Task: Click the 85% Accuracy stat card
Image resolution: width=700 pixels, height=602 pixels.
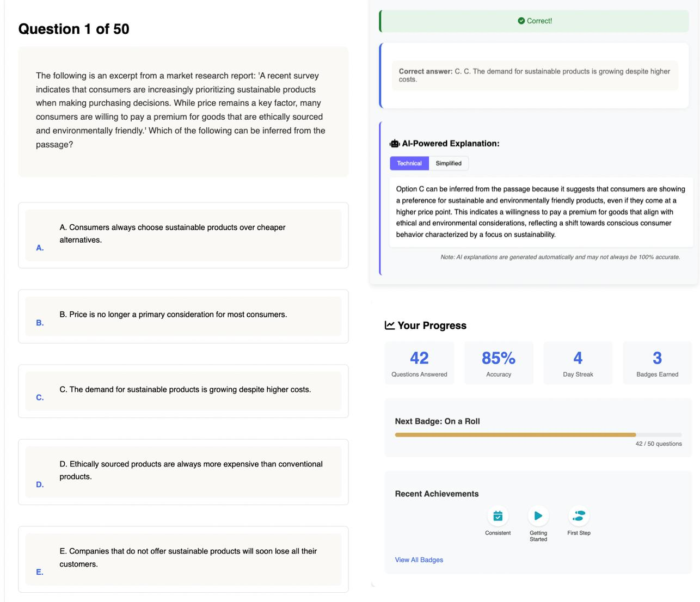Action: click(499, 364)
